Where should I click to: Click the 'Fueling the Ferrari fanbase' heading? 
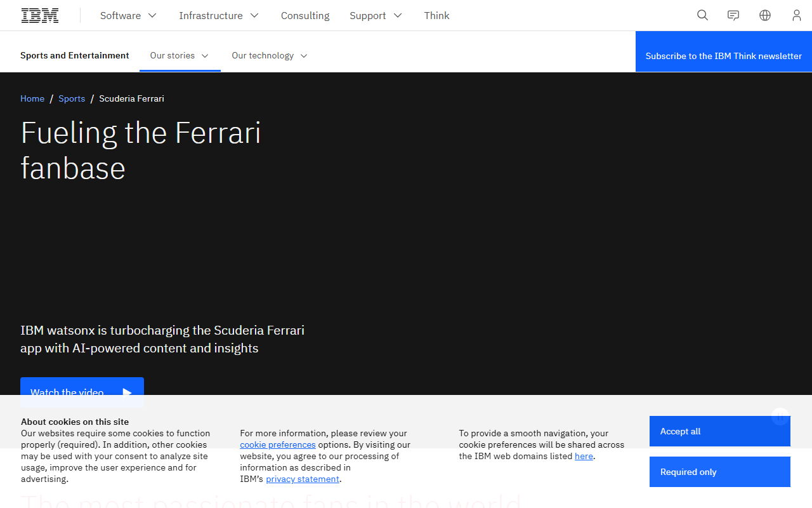pyautogui.click(x=141, y=150)
